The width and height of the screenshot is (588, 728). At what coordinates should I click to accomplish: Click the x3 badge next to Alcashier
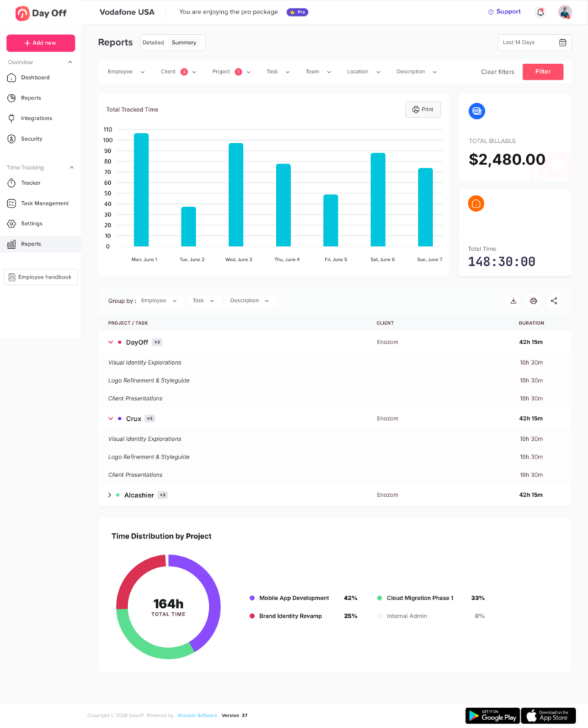coord(163,495)
